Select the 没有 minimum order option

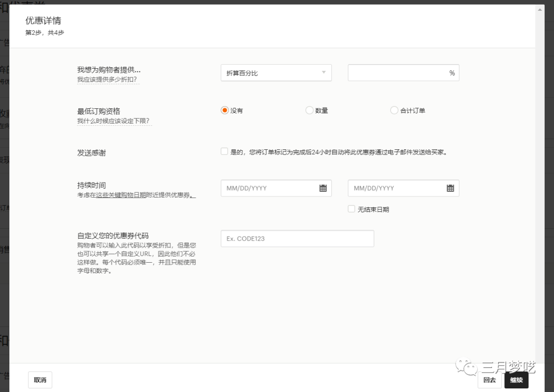point(224,110)
